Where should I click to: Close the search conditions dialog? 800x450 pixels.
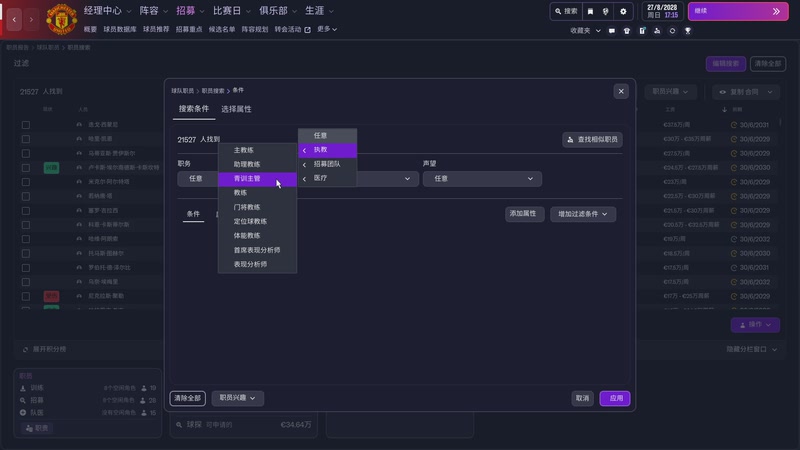621,91
